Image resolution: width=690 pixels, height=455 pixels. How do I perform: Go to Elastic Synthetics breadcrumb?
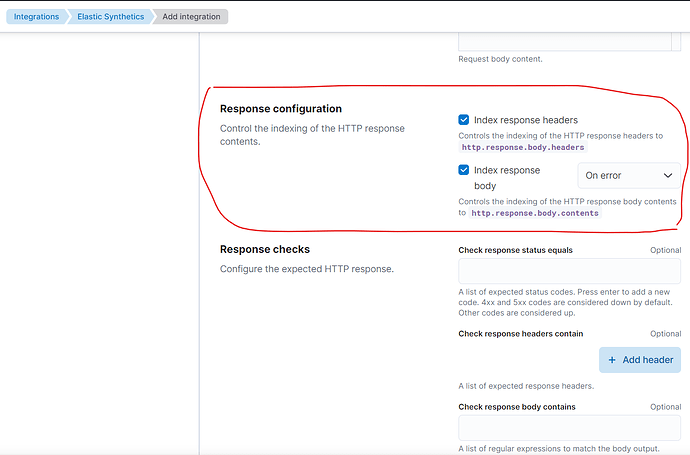110,16
